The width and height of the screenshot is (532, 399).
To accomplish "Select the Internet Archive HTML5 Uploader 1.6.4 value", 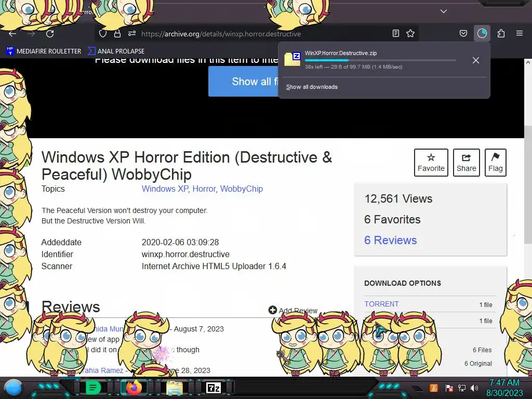I will 214,266.
